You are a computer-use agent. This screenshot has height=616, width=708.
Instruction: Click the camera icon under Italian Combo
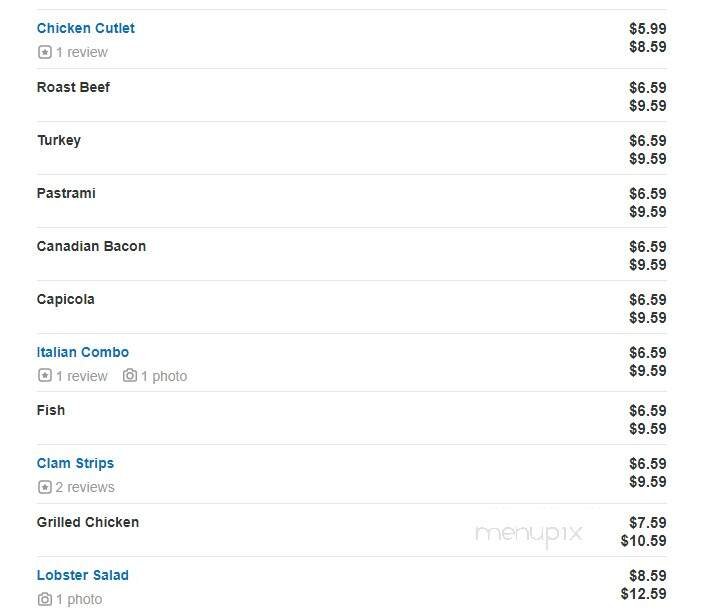(130, 376)
